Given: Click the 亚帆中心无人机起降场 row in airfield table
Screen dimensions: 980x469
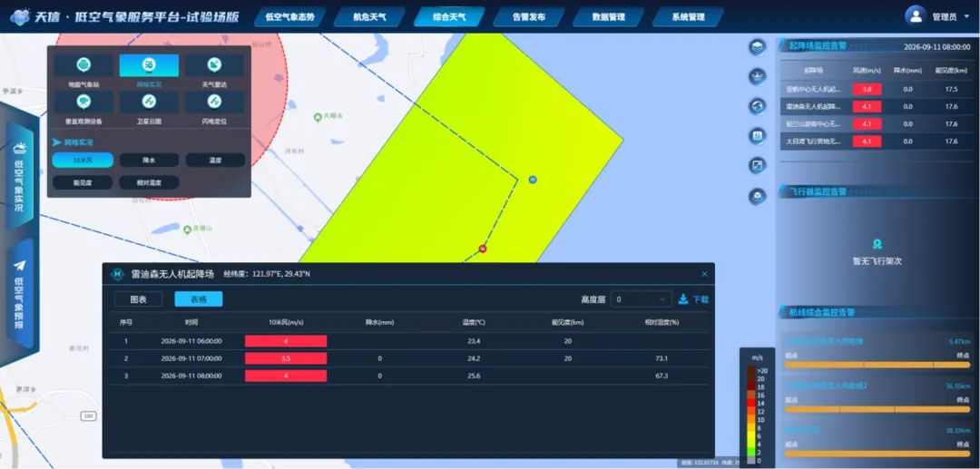Looking at the screenshot, I should pyautogui.click(x=877, y=89).
